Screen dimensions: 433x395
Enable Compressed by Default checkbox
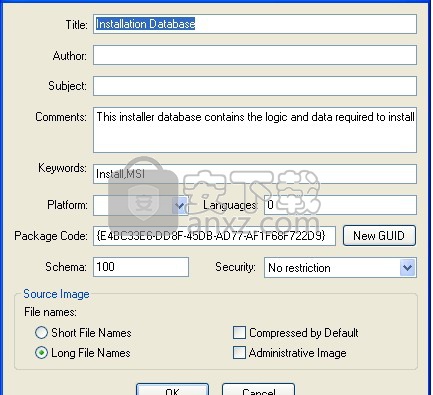[x=239, y=333]
